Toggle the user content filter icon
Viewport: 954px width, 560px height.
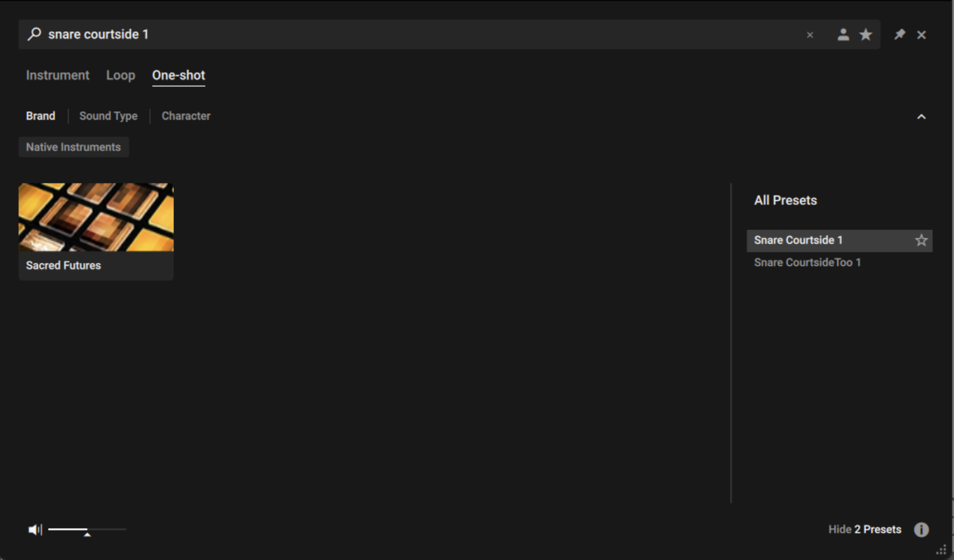click(843, 35)
